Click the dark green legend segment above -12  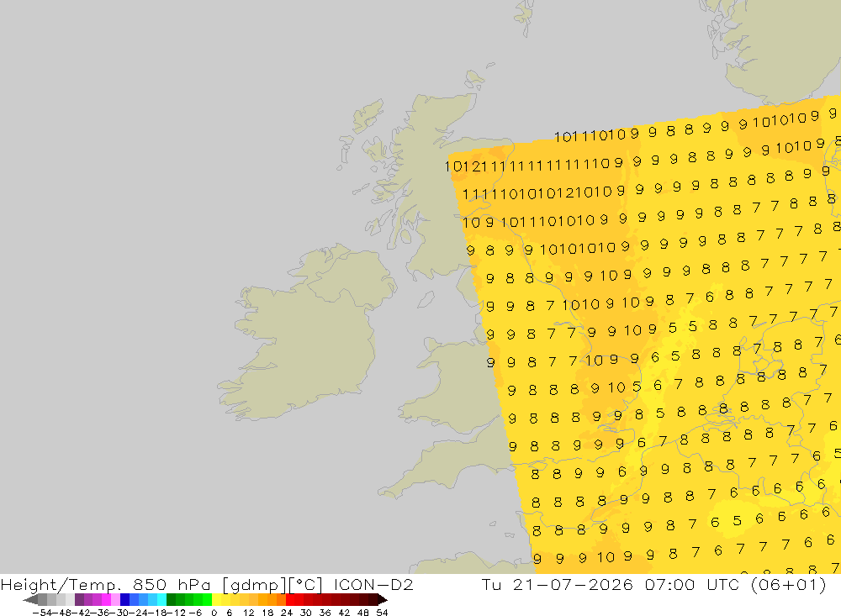pyautogui.click(x=171, y=599)
